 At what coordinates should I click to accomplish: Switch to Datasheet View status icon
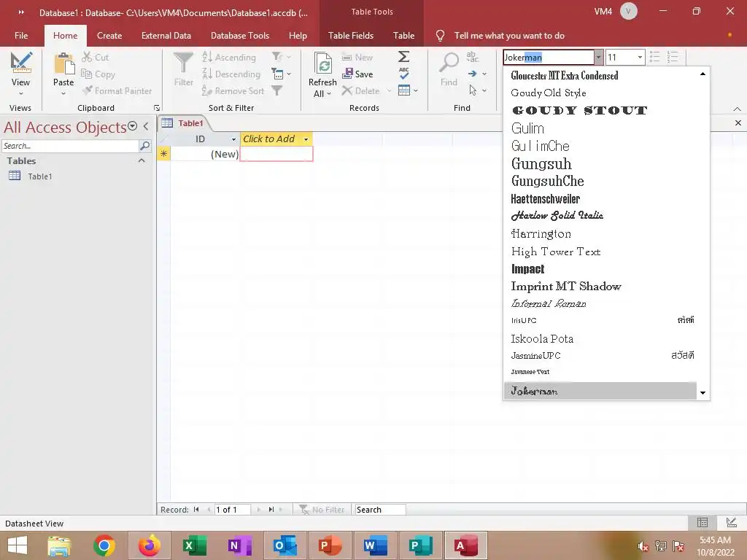point(703,522)
